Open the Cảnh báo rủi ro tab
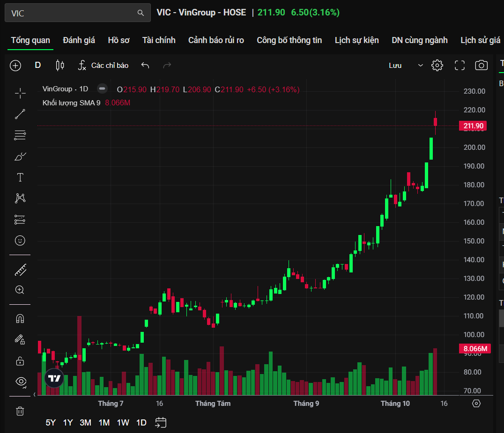The width and height of the screenshot is (504, 433). (x=216, y=40)
